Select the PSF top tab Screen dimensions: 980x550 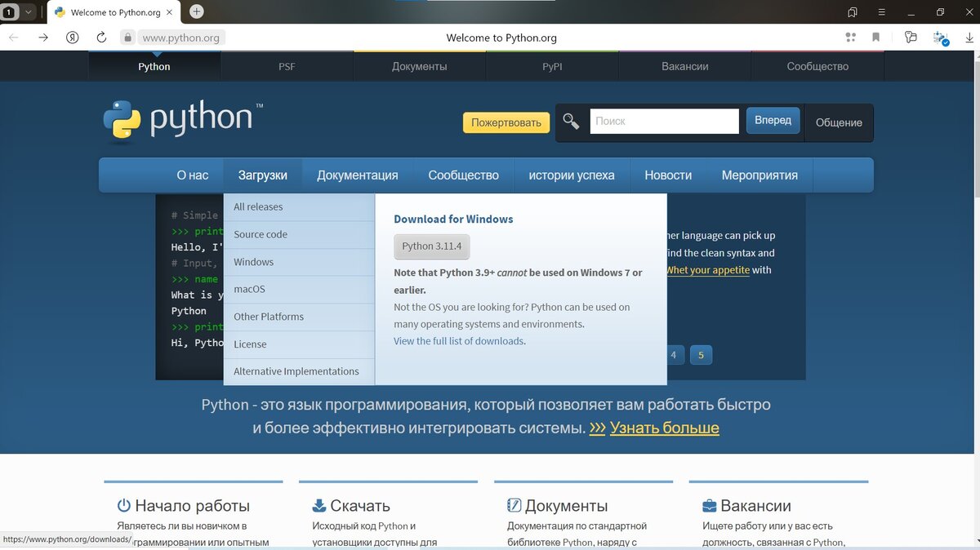coord(287,66)
